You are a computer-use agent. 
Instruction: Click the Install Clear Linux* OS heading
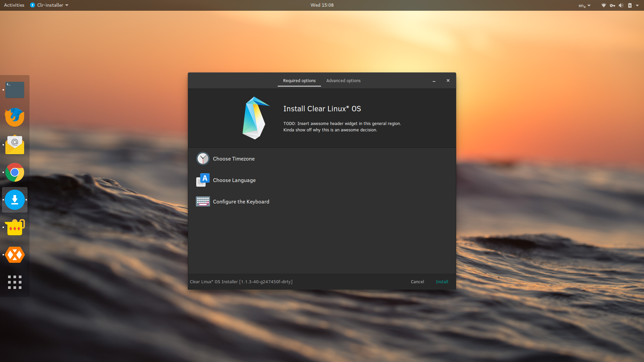[322, 109]
